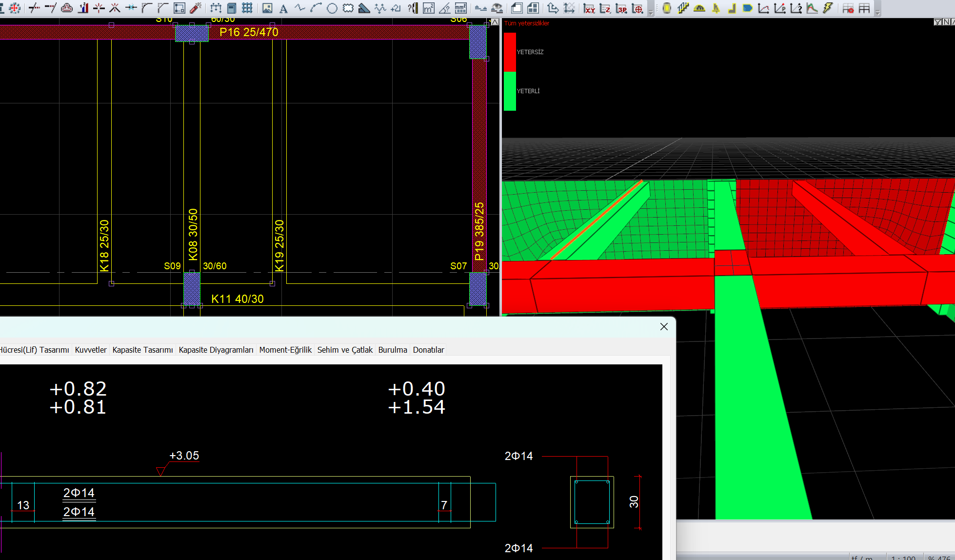Click plan view scroll-up arrow

click(x=495, y=22)
